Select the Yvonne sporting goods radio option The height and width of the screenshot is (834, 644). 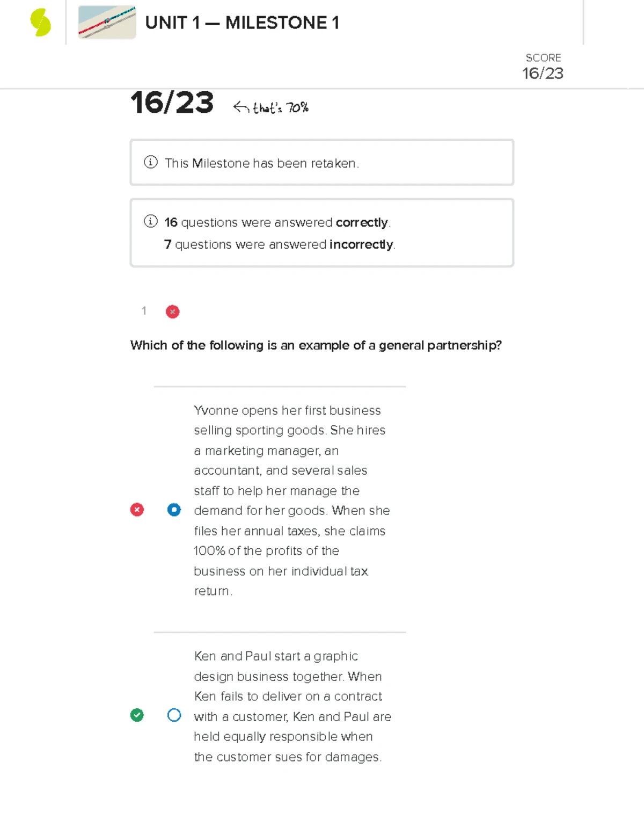174,510
